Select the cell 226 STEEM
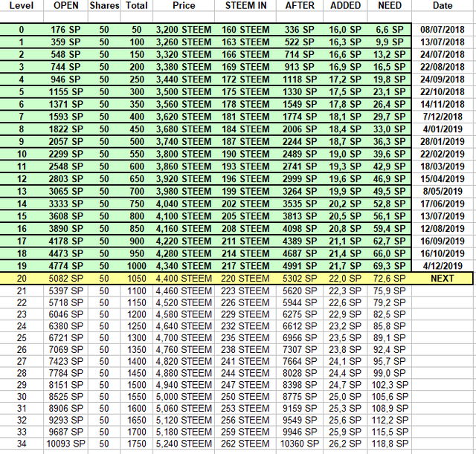 [245, 302]
